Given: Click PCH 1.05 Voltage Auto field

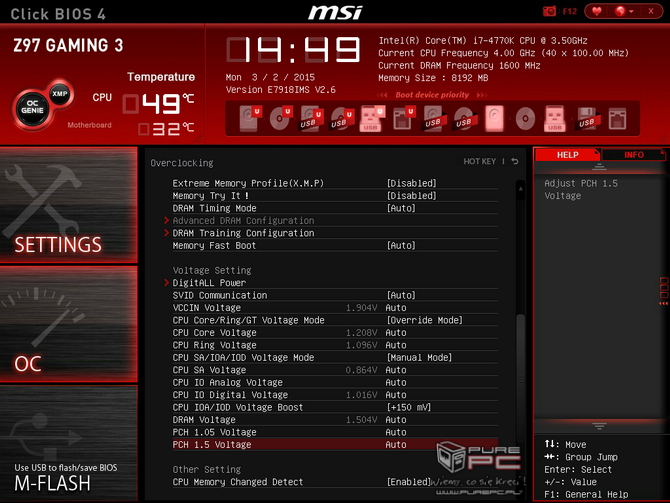Looking at the screenshot, I should [396, 432].
